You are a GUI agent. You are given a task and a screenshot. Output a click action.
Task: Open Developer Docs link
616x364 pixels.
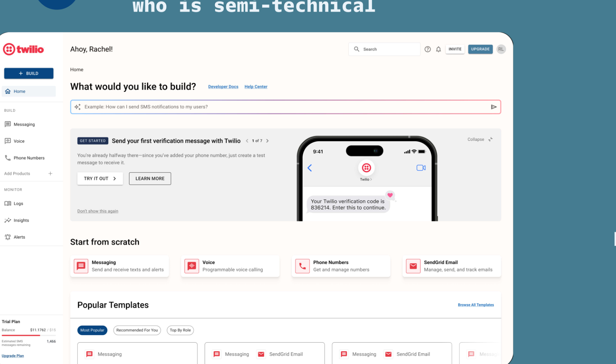click(223, 87)
